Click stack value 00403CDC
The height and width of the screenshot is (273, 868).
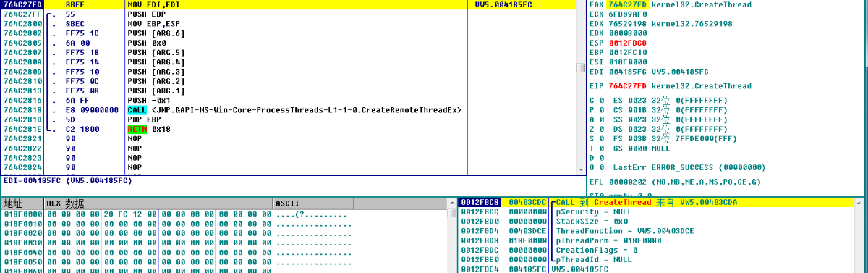(x=527, y=202)
